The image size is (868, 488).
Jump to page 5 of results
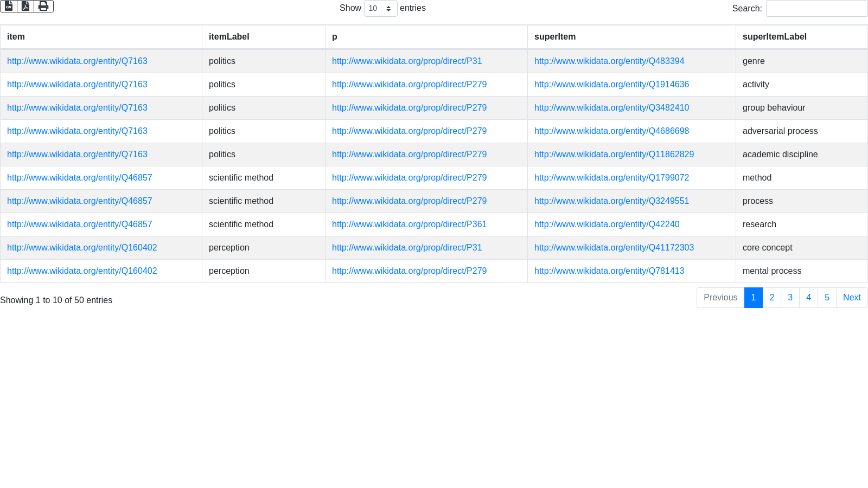(x=827, y=298)
